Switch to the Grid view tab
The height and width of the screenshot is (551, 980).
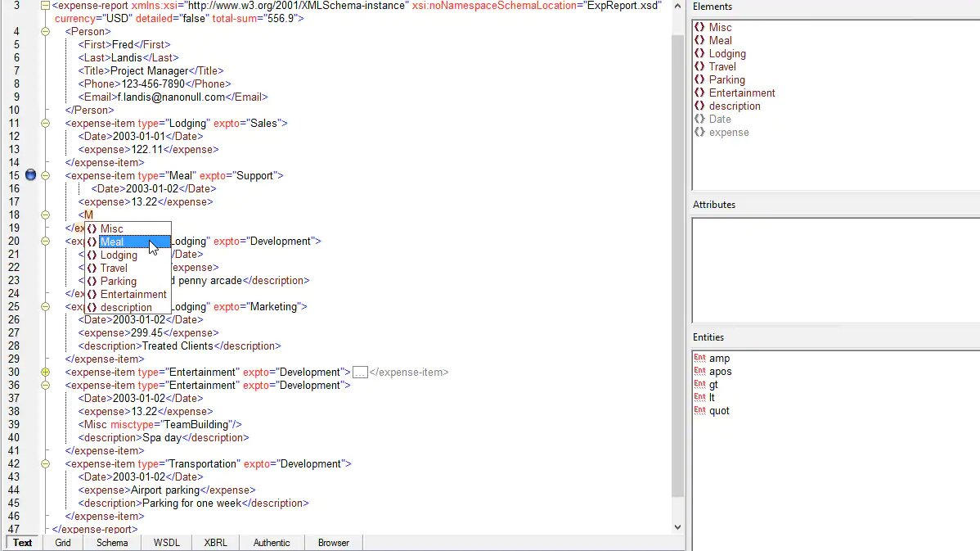63,542
